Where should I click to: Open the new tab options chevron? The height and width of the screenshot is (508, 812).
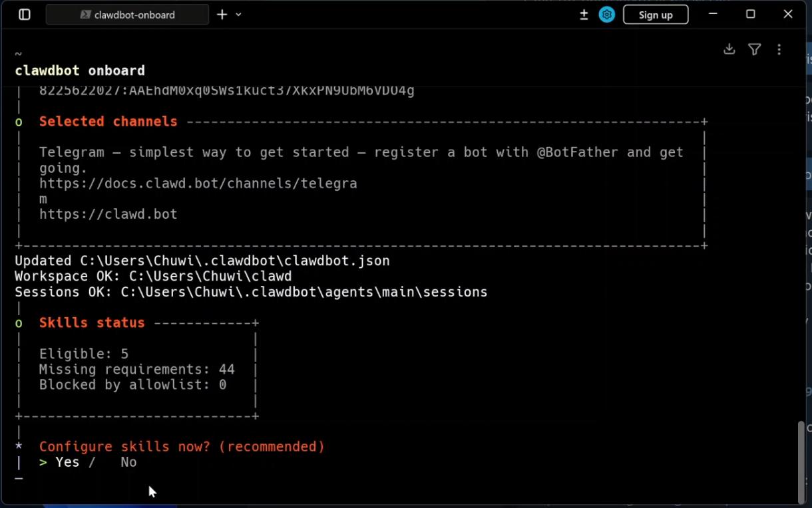(x=239, y=15)
